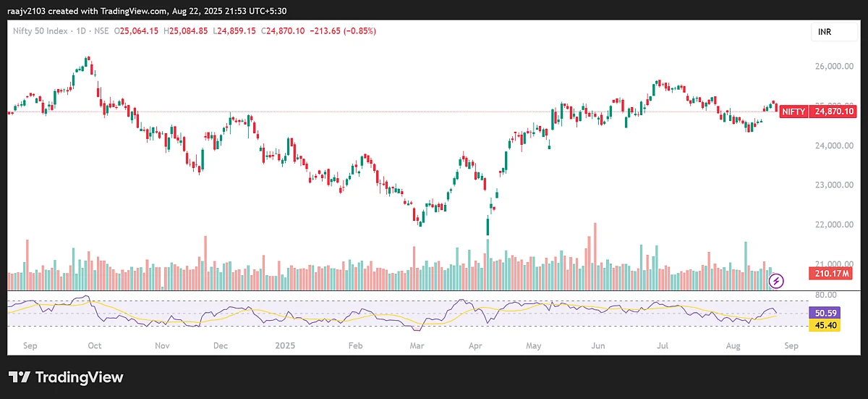Click the Nov label on time axis
This screenshot has height=399, width=868.
point(162,347)
